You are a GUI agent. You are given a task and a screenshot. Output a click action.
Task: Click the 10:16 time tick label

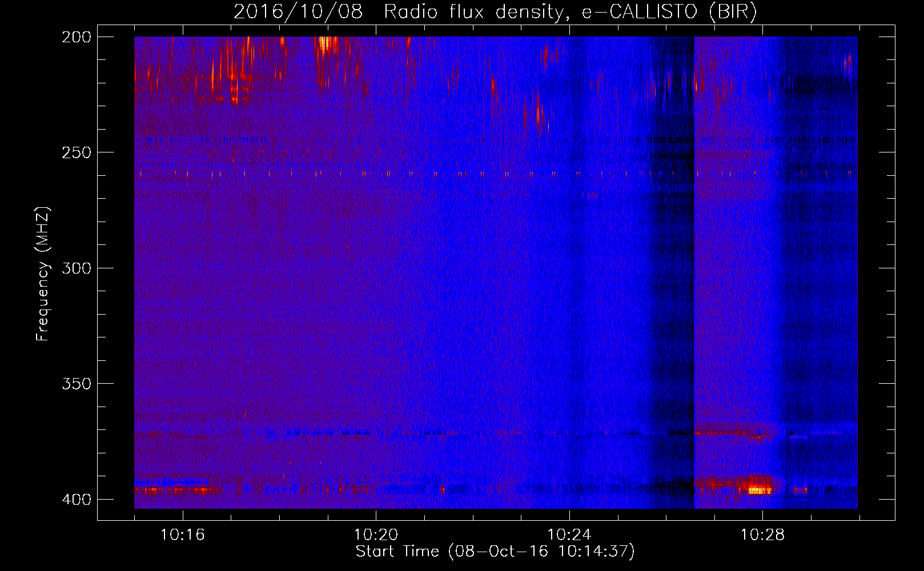[182, 534]
